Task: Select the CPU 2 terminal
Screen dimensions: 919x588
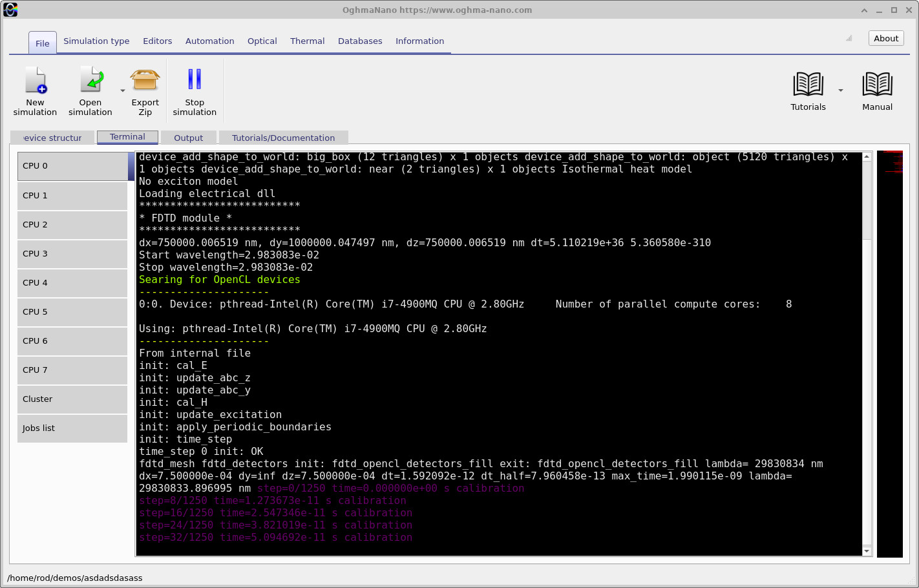Action: pos(72,224)
